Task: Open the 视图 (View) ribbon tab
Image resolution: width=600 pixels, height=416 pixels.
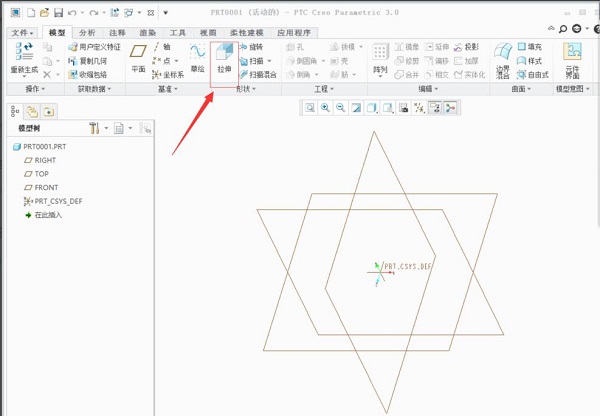Action: point(208,33)
